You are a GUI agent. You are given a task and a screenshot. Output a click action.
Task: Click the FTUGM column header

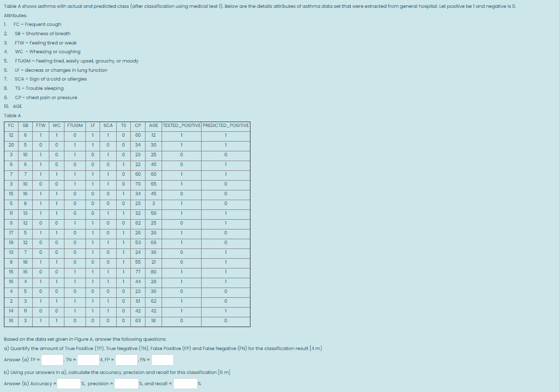click(74, 125)
